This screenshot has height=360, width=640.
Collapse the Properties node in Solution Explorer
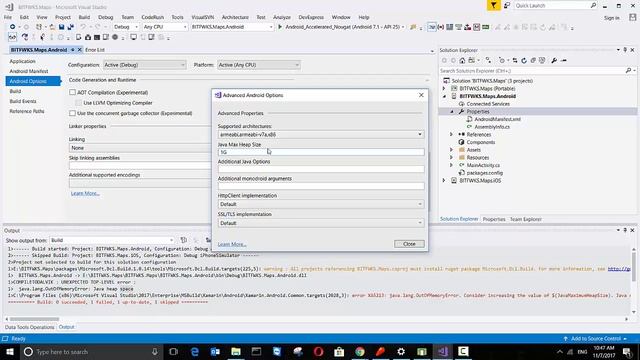[452, 111]
